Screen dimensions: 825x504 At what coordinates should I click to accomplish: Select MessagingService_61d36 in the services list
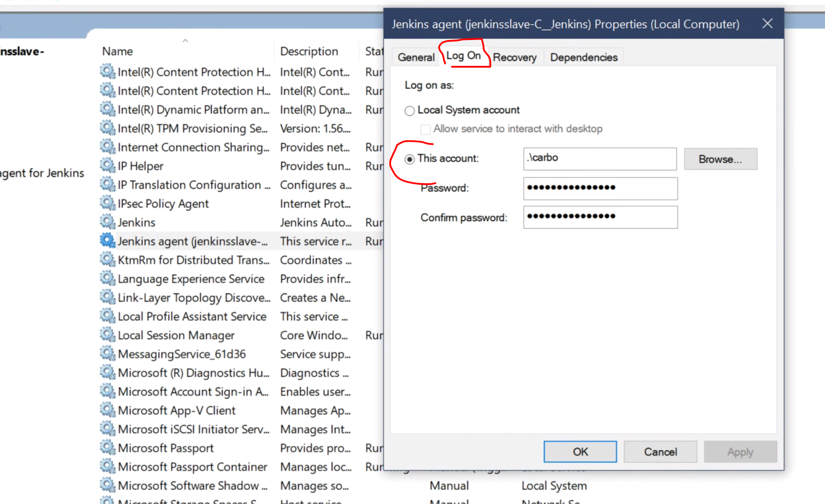click(x=182, y=354)
